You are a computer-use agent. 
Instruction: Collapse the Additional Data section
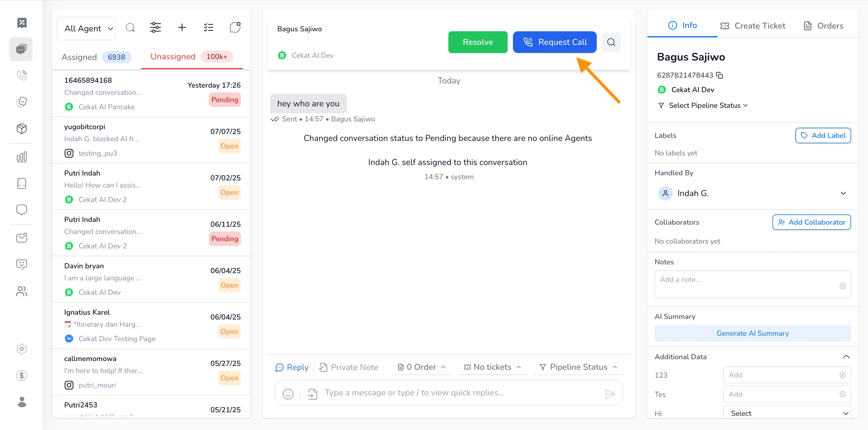coord(846,357)
